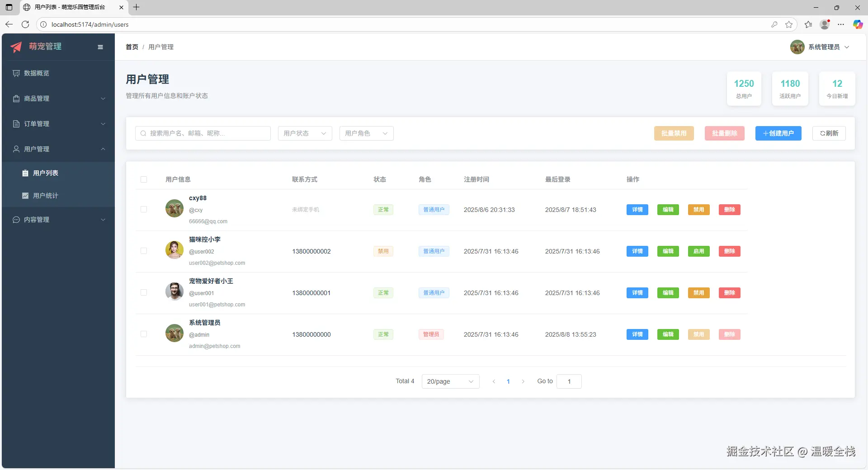Click 删除 for 猫咪控小李
Screen dimensions: 868x470
click(x=730, y=251)
